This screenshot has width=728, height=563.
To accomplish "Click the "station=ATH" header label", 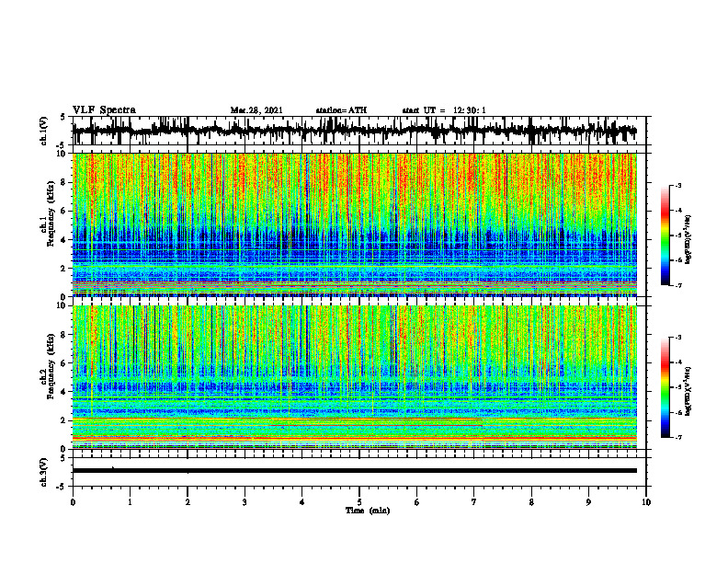I will (341, 110).
